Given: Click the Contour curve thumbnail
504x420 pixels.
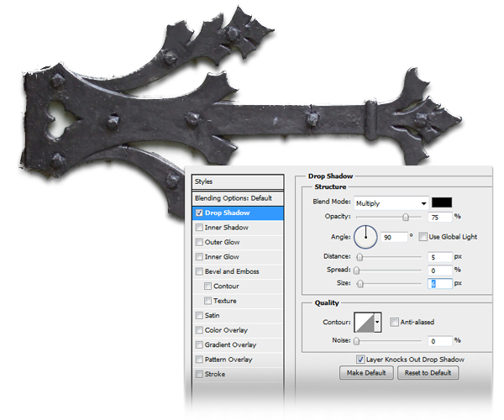Looking at the screenshot, I should point(365,322).
